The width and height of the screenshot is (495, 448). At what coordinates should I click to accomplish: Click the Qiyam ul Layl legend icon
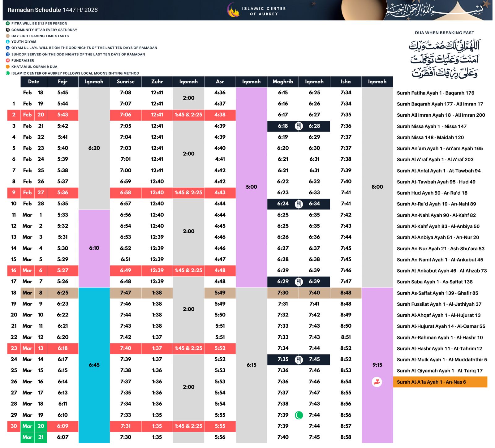(x=8, y=48)
